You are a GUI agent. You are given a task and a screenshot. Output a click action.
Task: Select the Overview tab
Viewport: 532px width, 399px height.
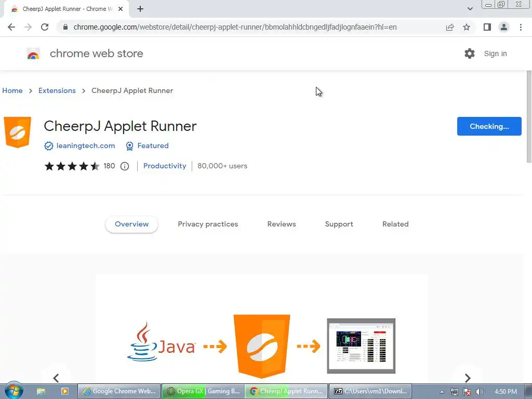coord(131,224)
